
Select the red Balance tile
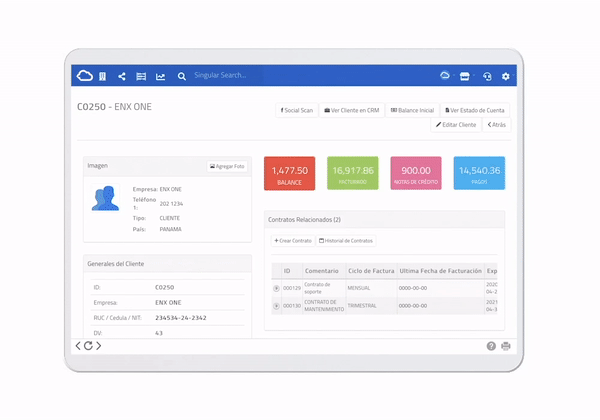coord(290,173)
